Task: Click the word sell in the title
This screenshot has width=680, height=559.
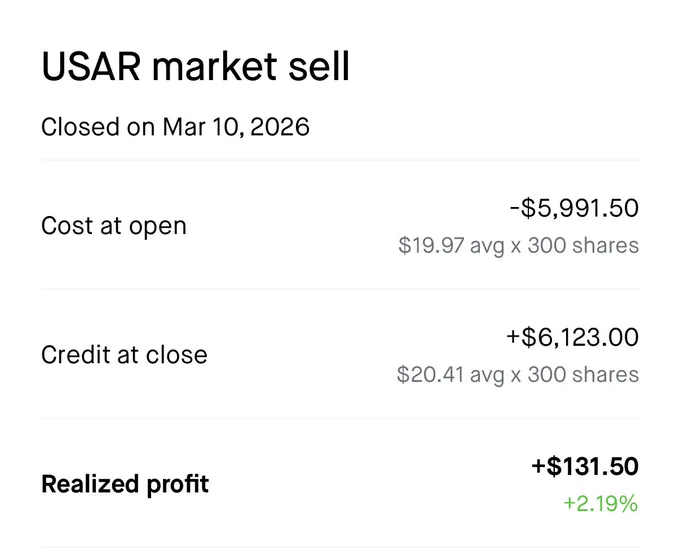Action: click(319, 66)
